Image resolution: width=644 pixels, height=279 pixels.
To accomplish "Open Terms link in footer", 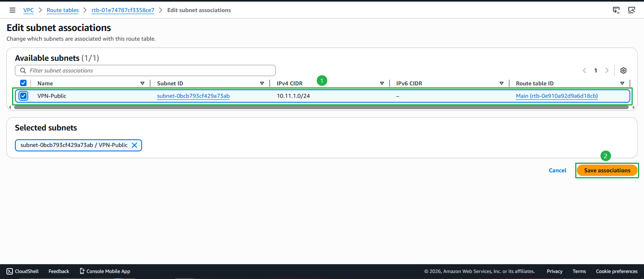I will [x=579, y=271].
